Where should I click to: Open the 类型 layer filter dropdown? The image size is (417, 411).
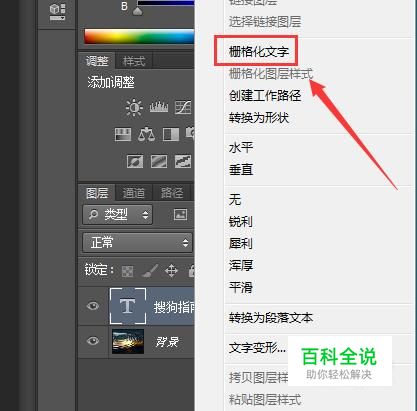(118, 215)
